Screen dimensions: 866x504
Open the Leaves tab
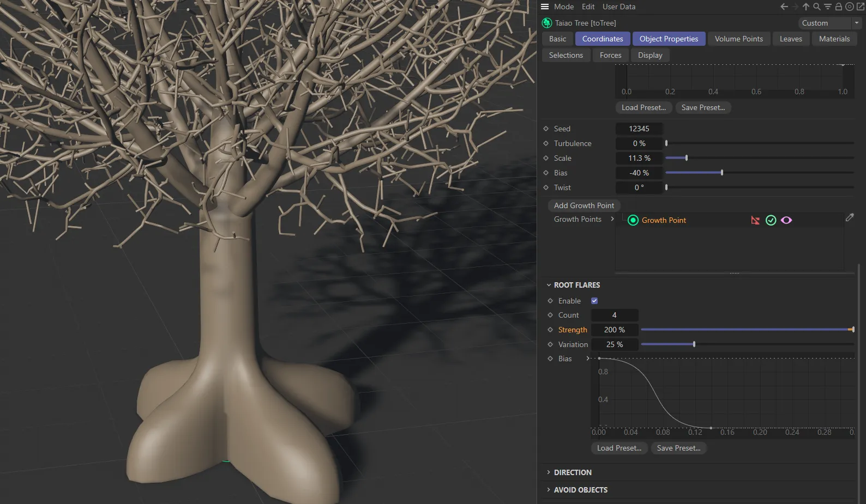(x=791, y=39)
